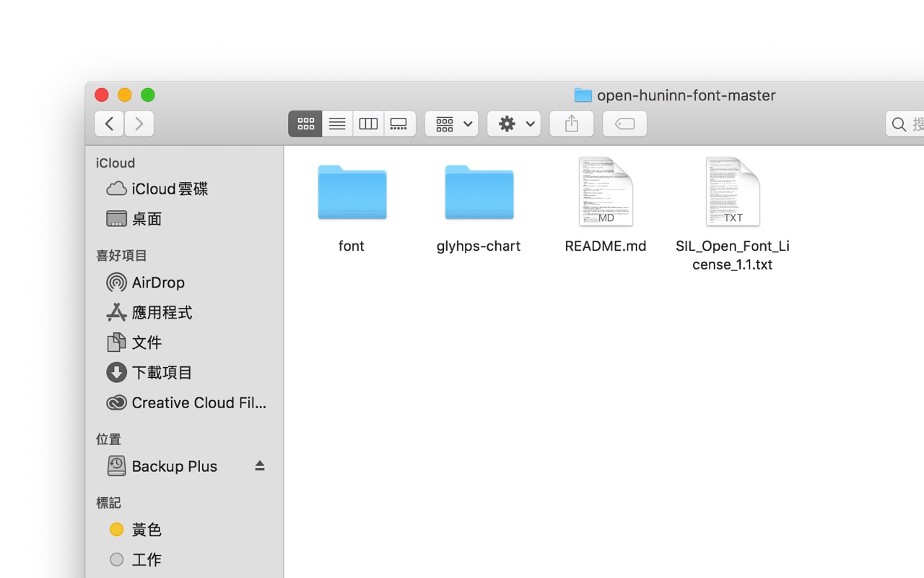Switch to list view
Image resolution: width=924 pixels, height=578 pixels.
coord(337,124)
